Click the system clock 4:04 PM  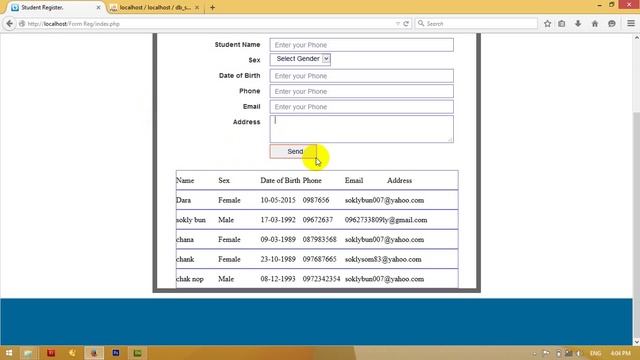click(x=620, y=353)
